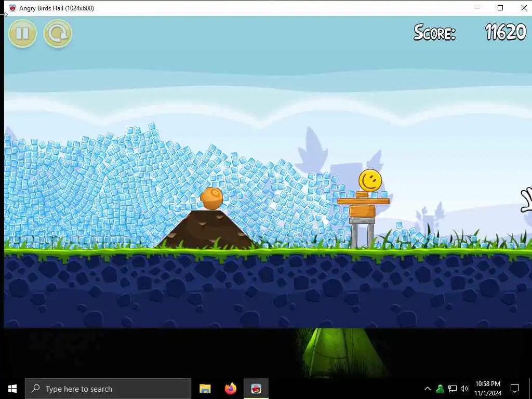Open network settings tray icon
The width and height of the screenshot is (532, 399).
click(453, 389)
